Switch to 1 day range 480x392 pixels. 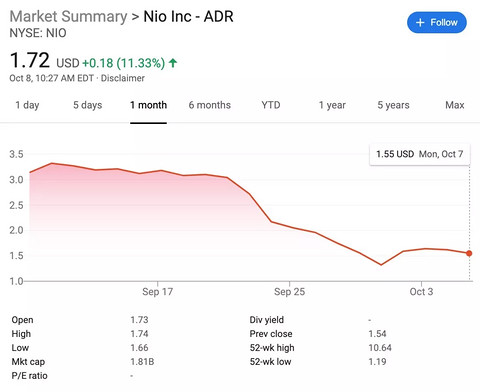(x=27, y=105)
